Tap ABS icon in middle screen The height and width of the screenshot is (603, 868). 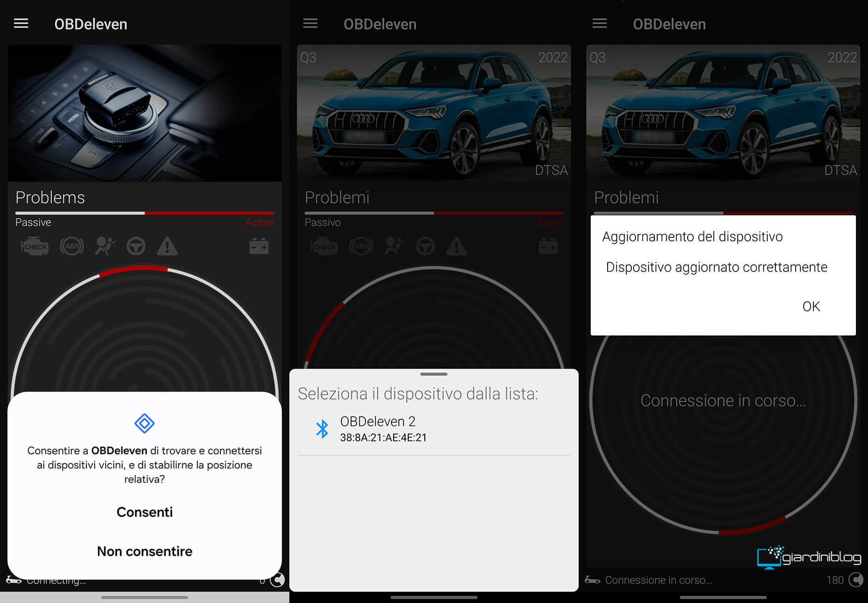(x=361, y=247)
